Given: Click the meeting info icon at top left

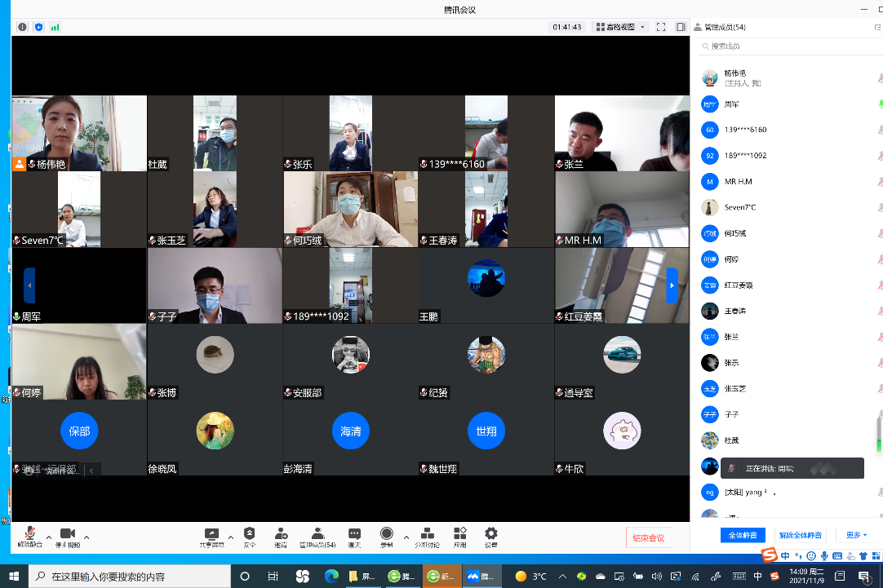Looking at the screenshot, I should (x=22, y=27).
